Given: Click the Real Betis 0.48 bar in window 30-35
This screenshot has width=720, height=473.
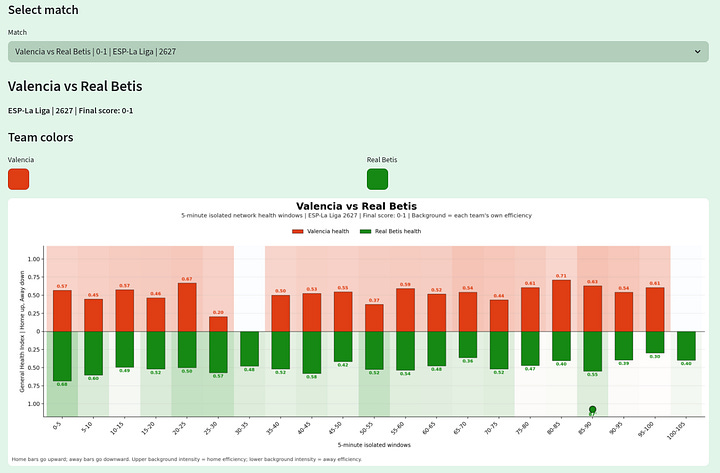Looking at the screenshot, I should click(x=249, y=349).
